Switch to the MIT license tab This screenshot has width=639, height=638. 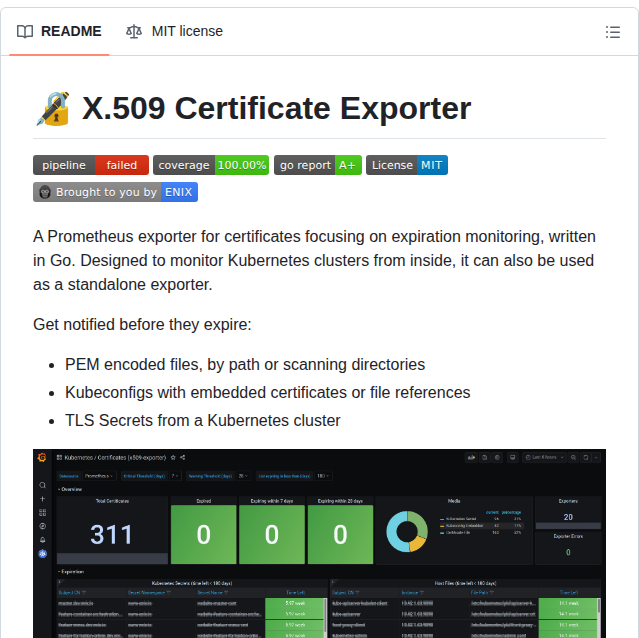tap(174, 31)
